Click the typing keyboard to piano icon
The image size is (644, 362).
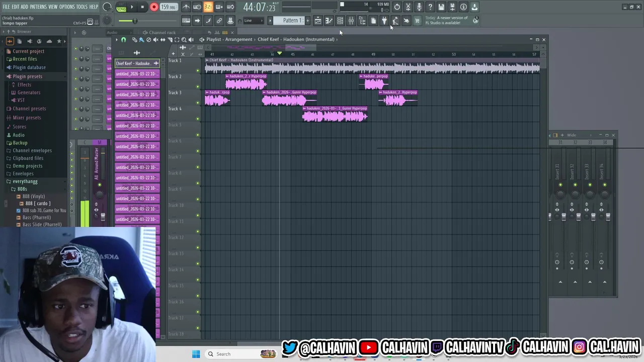coord(186,21)
